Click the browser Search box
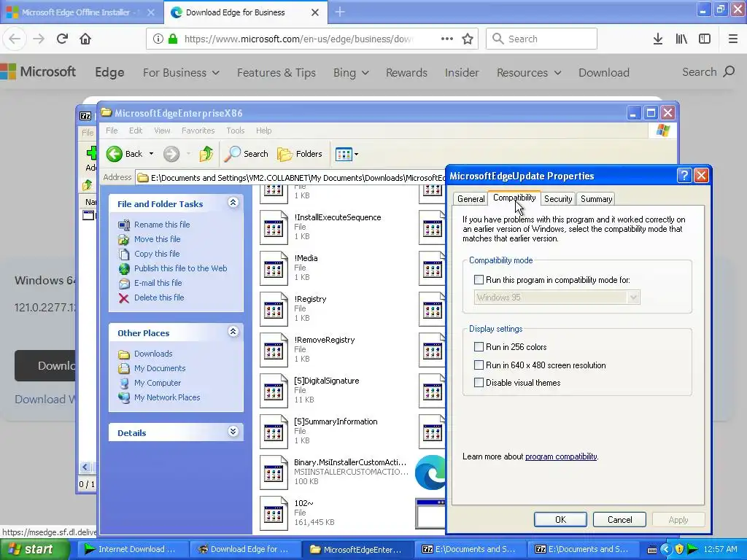 [x=542, y=39]
